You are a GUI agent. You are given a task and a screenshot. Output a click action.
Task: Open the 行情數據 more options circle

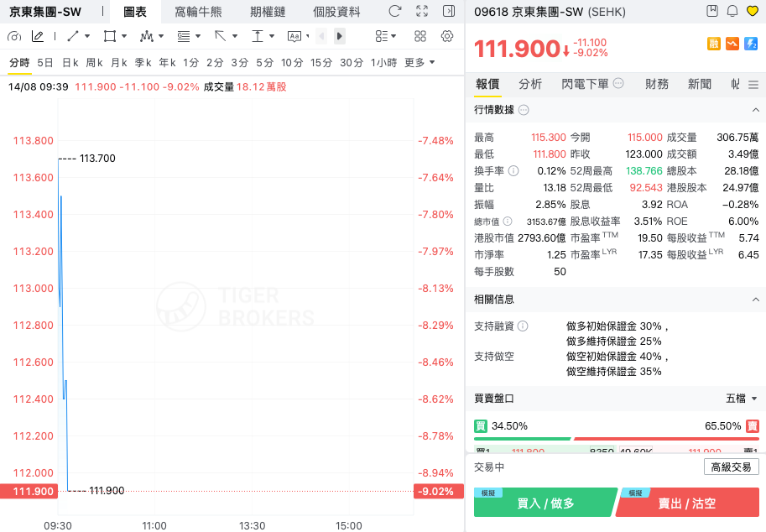point(524,110)
